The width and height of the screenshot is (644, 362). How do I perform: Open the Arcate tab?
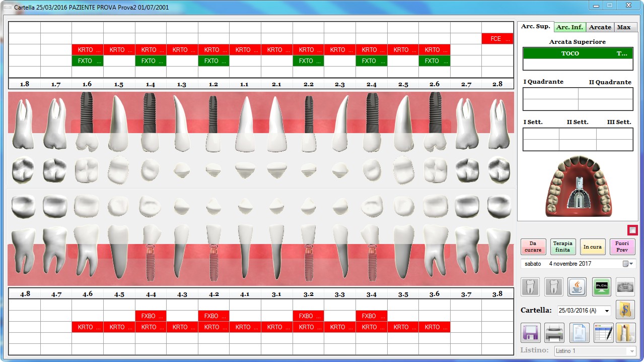pyautogui.click(x=600, y=27)
